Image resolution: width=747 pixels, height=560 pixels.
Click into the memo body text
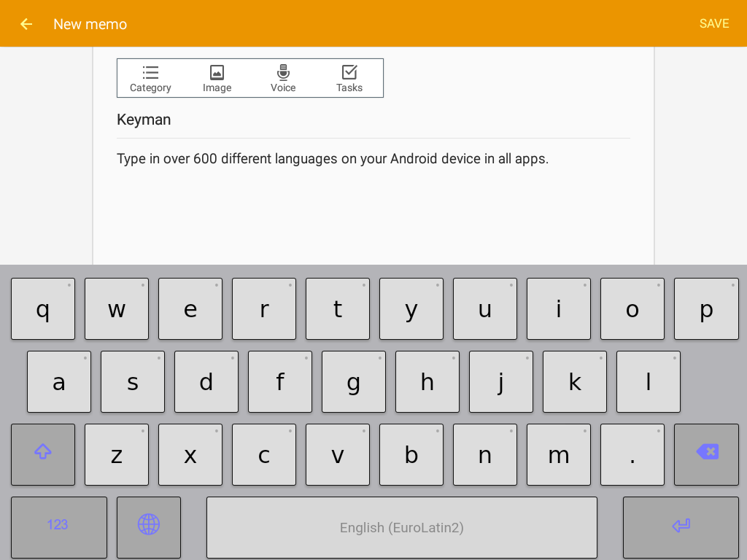pos(333,158)
